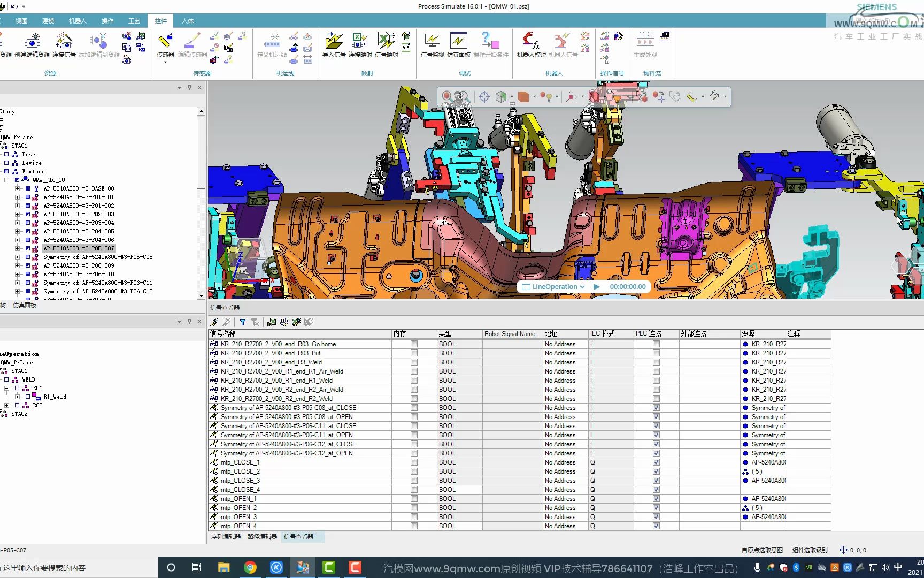Click the 信号映射 icon

pos(386,41)
